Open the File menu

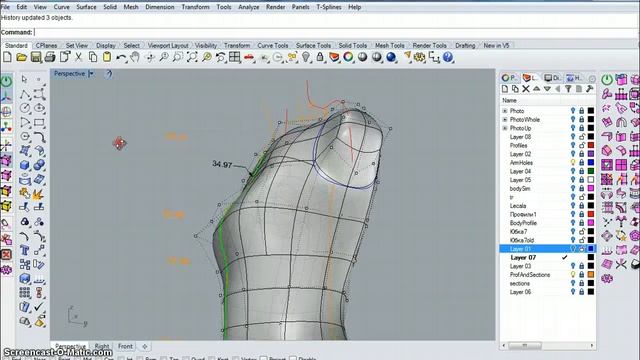(x=5, y=7)
